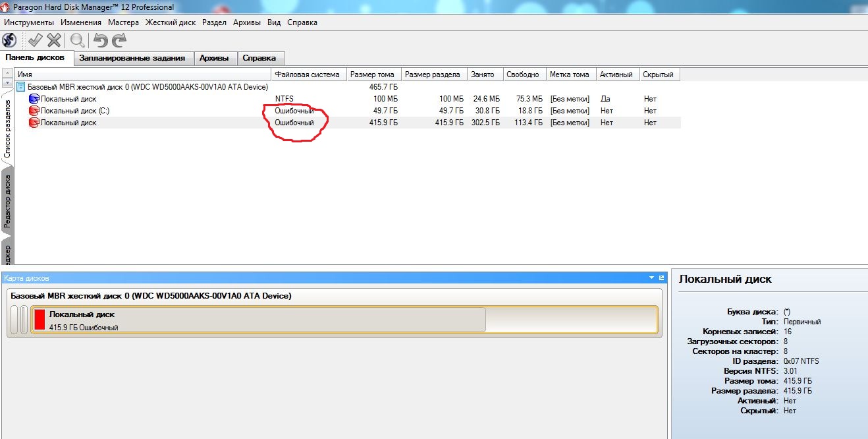The image size is (868, 439).
Task: Sort by Файловая система column header
Action: (x=307, y=74)
